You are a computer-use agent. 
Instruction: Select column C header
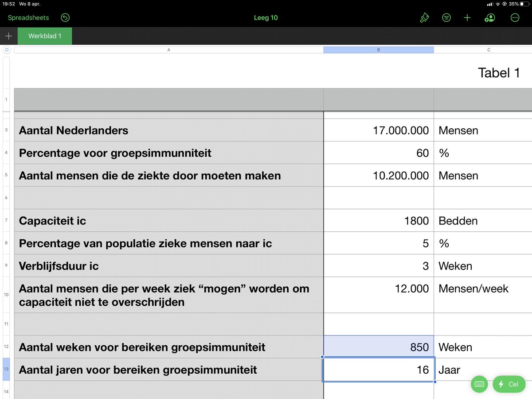coord(483,50)
